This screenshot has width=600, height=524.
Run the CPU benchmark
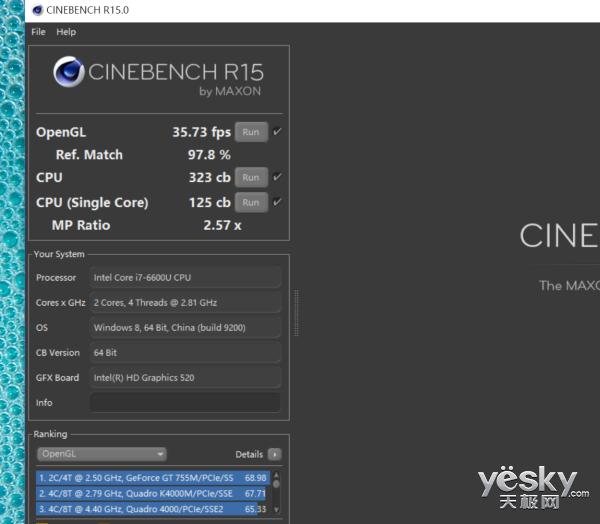251,178
